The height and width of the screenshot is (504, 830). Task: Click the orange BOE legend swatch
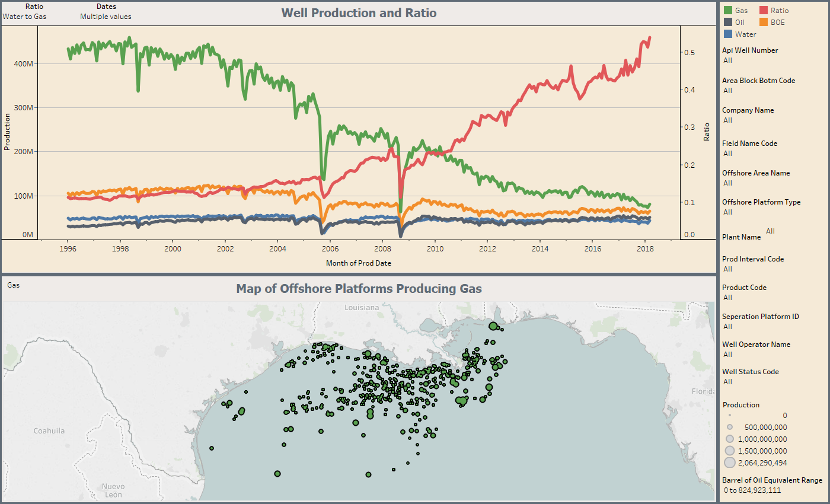click(764, 22)
